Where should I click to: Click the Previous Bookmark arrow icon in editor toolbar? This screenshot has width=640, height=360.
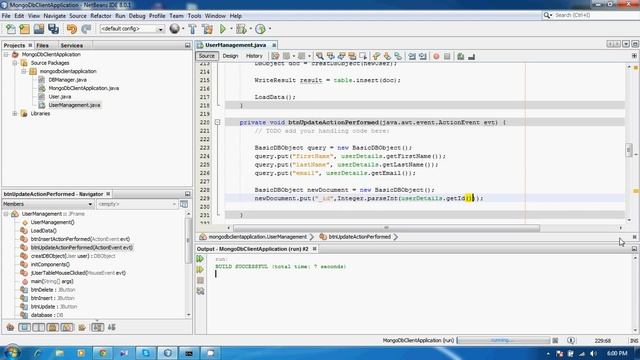pos(376,56)
